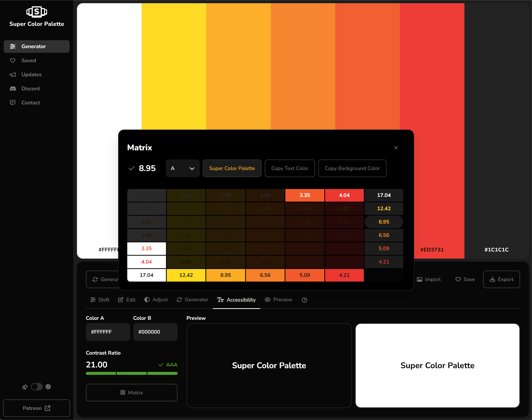Open the Generator sidebar item

(37, 46)
